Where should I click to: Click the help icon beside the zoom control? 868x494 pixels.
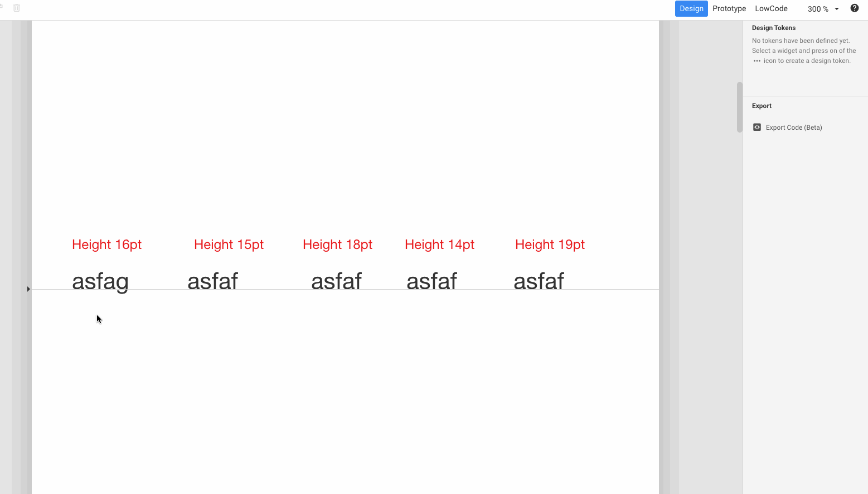(854, 8)
